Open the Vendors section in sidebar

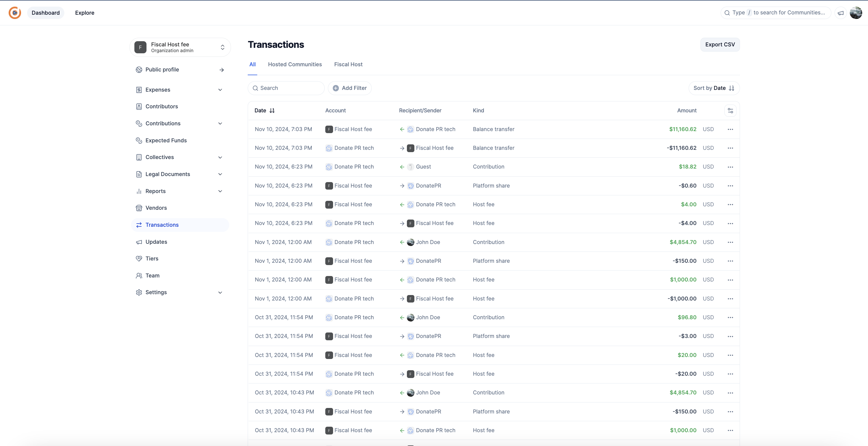pos(156,208)
